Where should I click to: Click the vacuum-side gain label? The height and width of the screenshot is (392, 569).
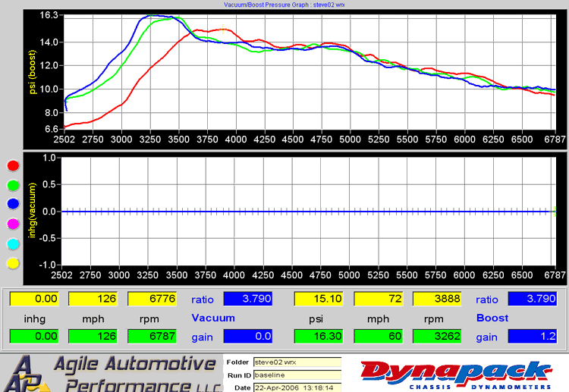pos(202,337)
